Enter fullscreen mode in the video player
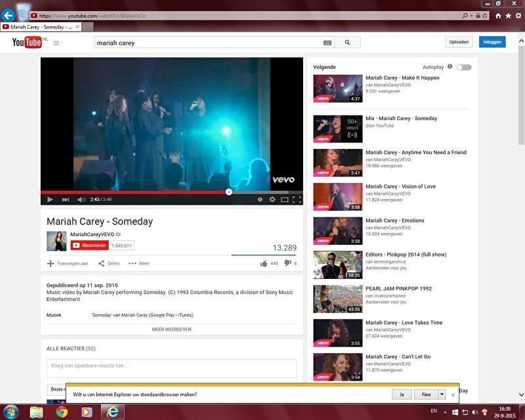Viewport: 525px width, 420px height. tap(297, 199)
